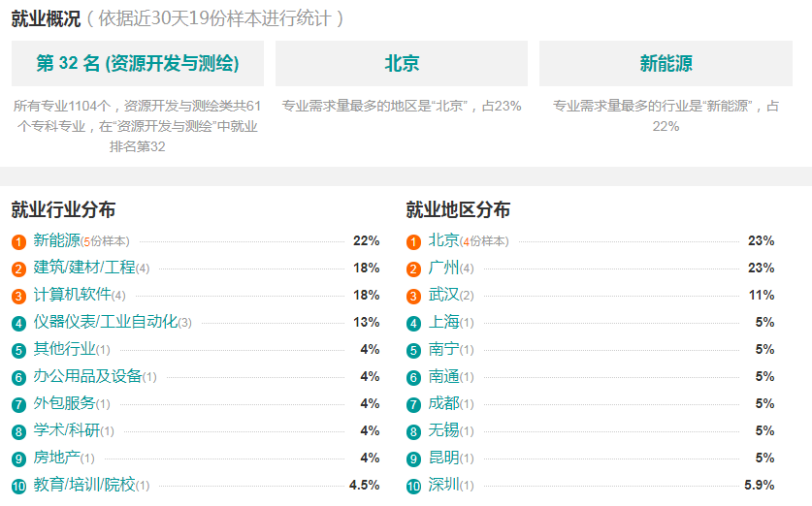Click the 第 32 名 ranking header box

[138, 64]
